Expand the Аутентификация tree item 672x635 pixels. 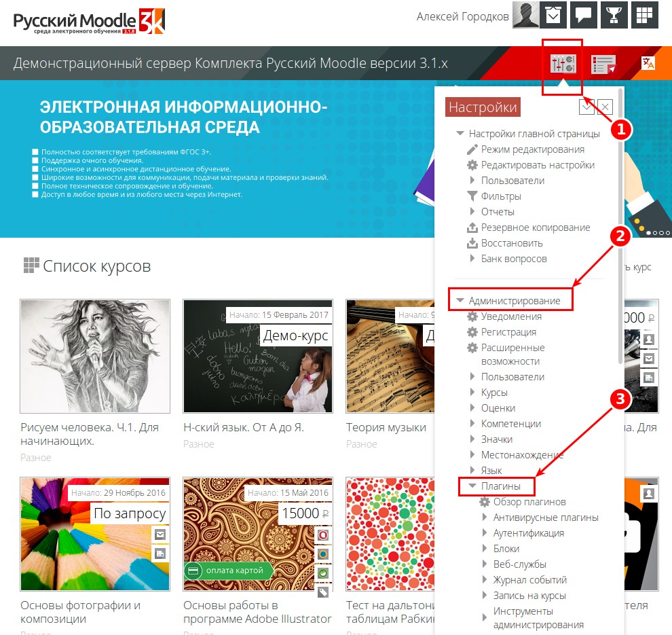[x=485, y=533]
